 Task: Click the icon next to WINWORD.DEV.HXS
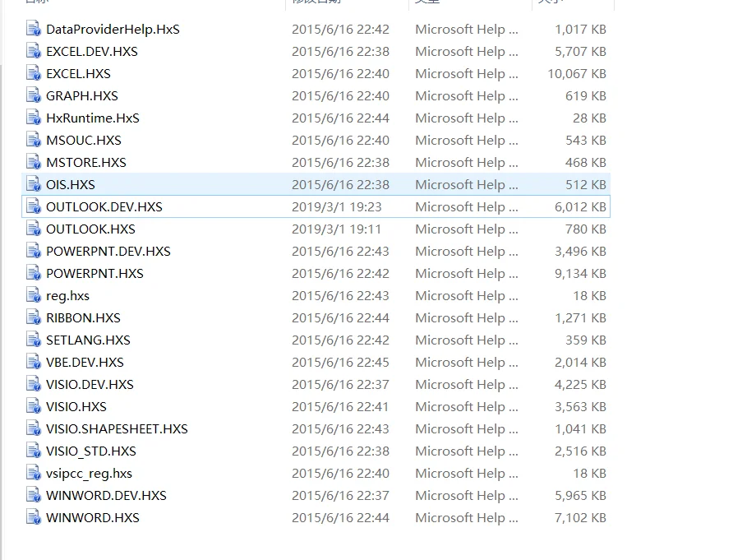click(x=33, y=495)
